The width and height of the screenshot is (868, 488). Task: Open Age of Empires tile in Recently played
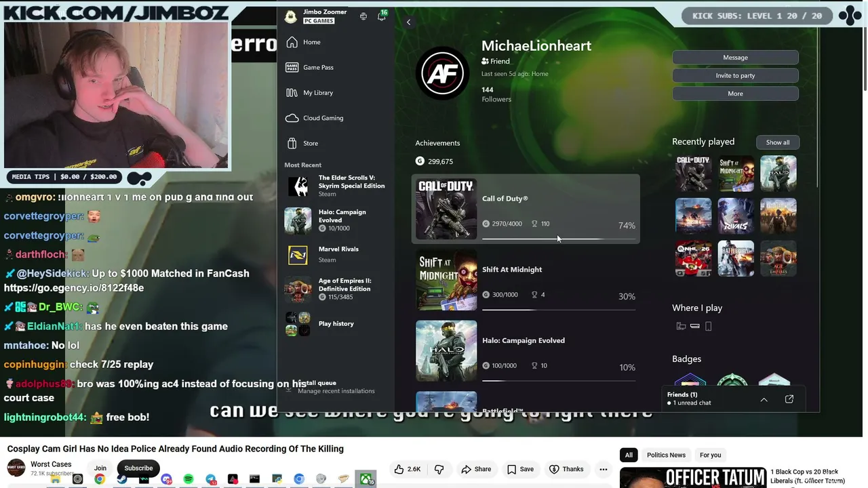tap(778, 258)
